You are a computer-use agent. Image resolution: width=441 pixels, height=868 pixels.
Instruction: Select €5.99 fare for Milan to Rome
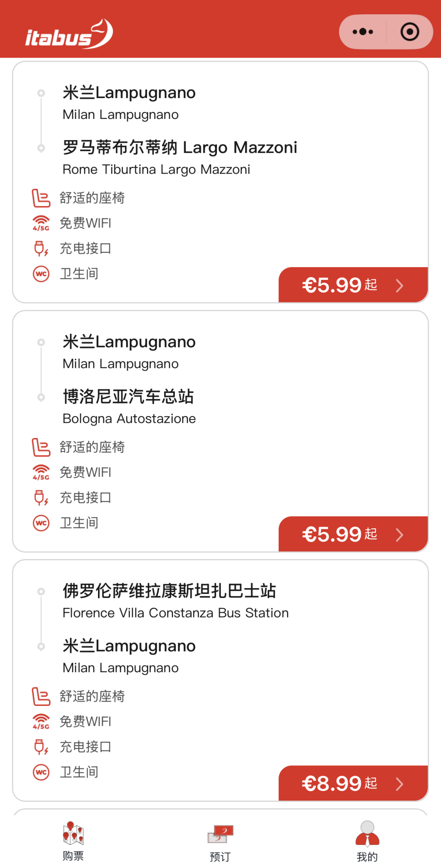[339, 285]
